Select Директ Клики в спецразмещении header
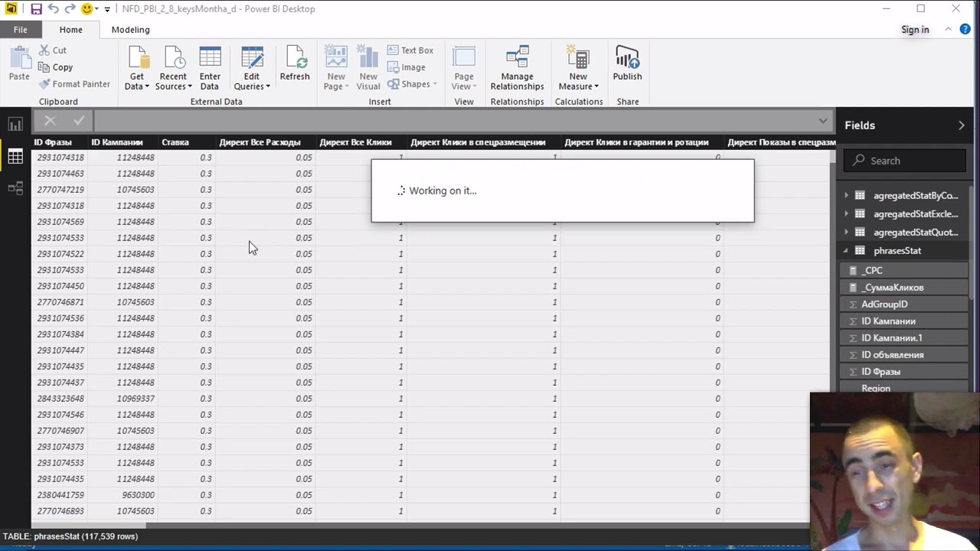Viewport: 980px width, 551px height. tap(484, 142)
